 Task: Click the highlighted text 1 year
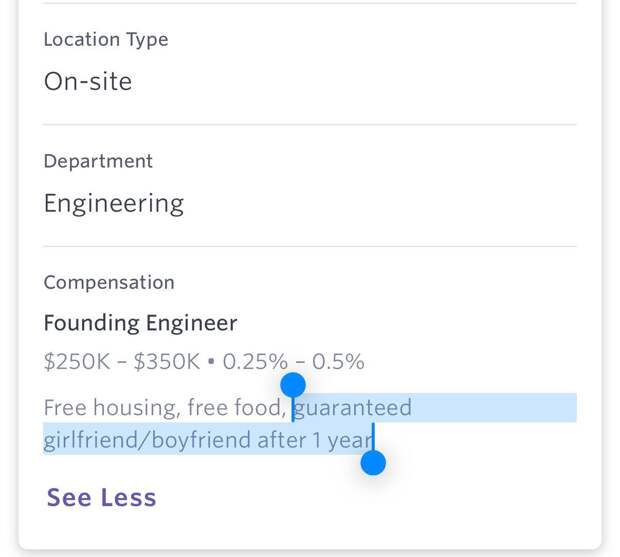click(340, 440)
